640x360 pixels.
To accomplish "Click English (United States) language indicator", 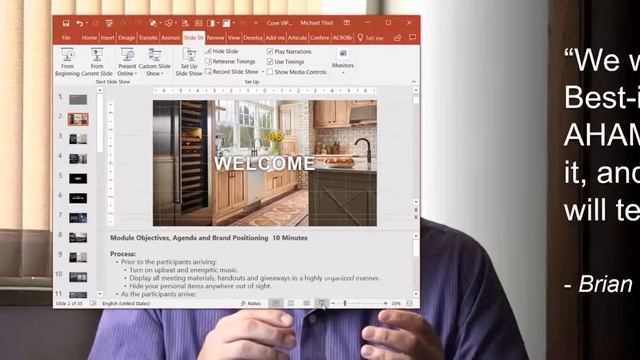I will click(x=126, y=304).
